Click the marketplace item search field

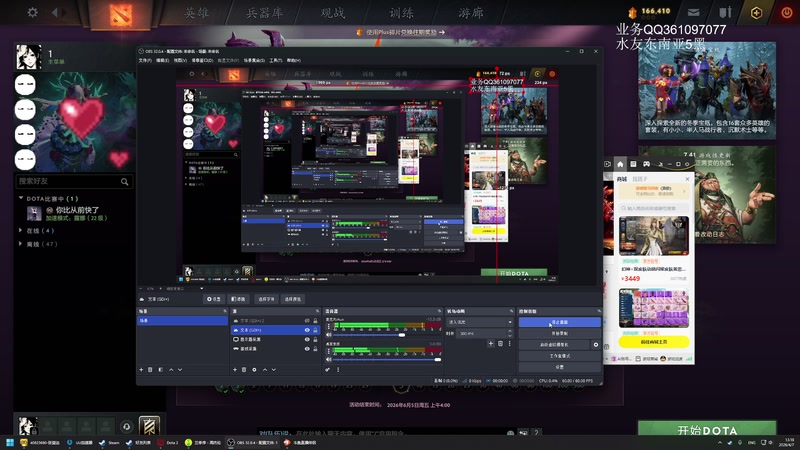coord(654,208)
